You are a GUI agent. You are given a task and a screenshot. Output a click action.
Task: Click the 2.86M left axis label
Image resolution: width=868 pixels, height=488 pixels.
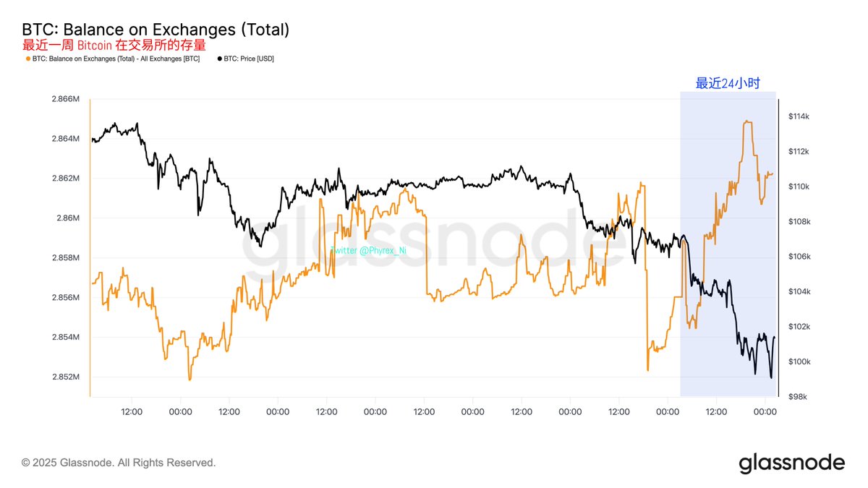[69, 218]
